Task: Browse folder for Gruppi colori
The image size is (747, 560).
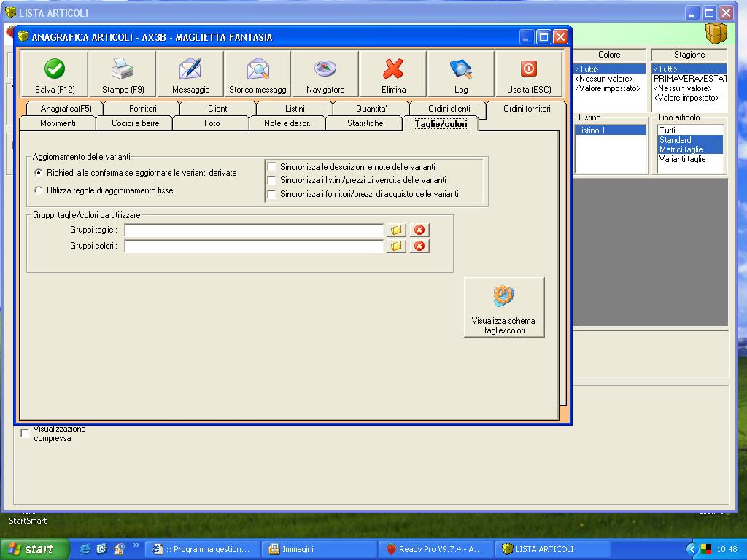Action: pos(396,246)
